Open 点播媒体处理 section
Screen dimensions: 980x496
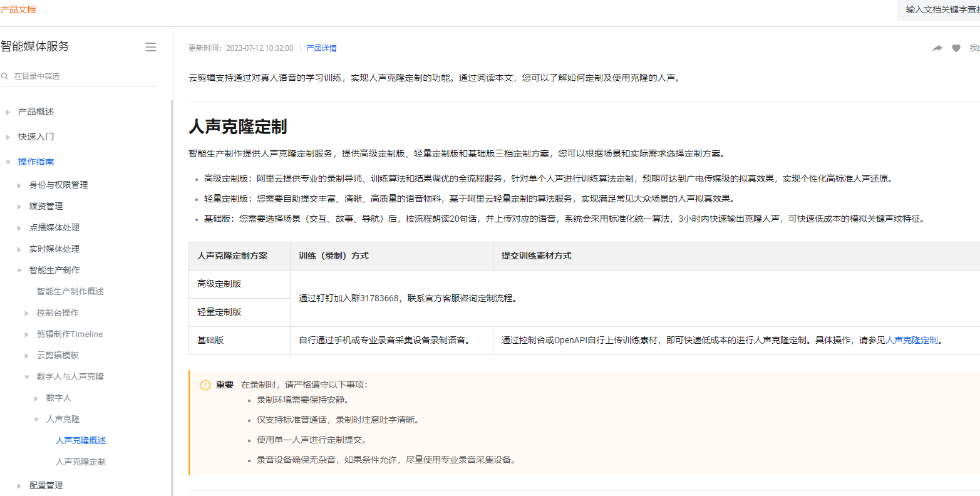click(54, 227)
